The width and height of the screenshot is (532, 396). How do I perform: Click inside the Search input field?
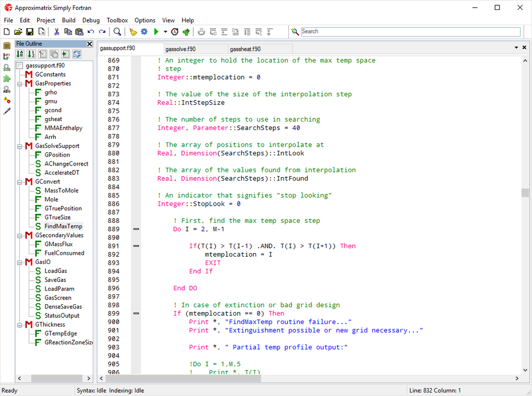[x=410, y=32]
